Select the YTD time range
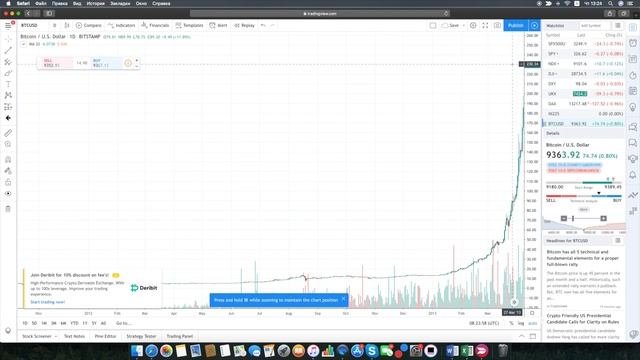The width and height of the screenshot is (640, 360). [74, 323]
